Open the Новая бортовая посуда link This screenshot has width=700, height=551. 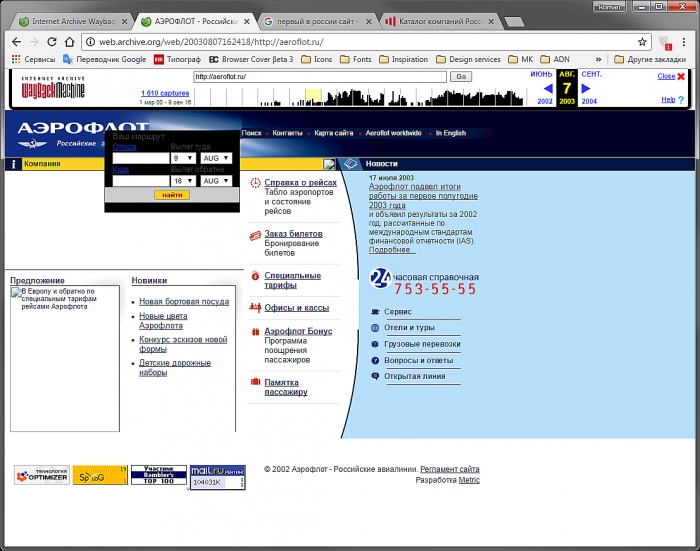click(x=184, y=302)
